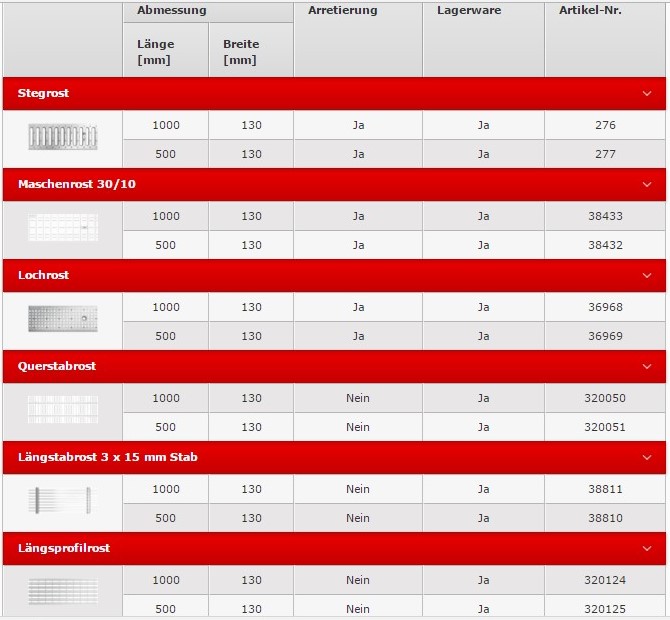Open the Längstabrost product thumbnail

63,500
